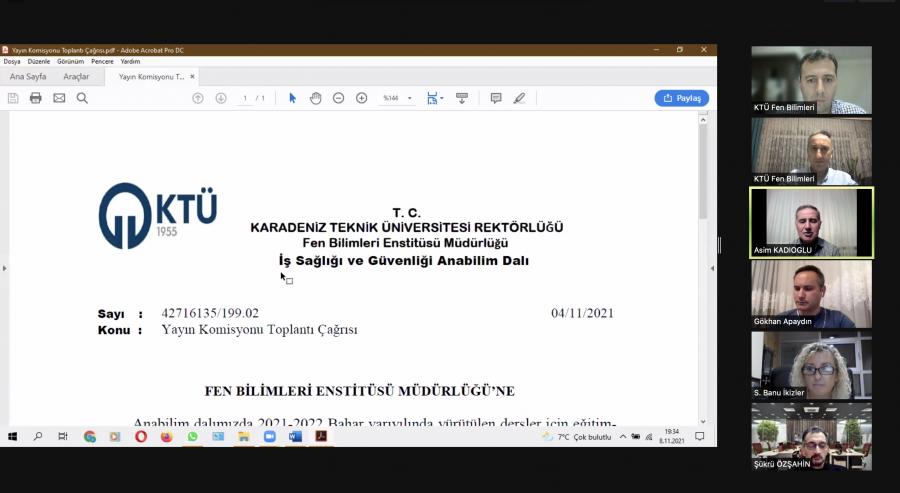Select the highlighter pen tool
Viewport: 900px width, 493px height.
pyautogui.click(x=519, y=98)
